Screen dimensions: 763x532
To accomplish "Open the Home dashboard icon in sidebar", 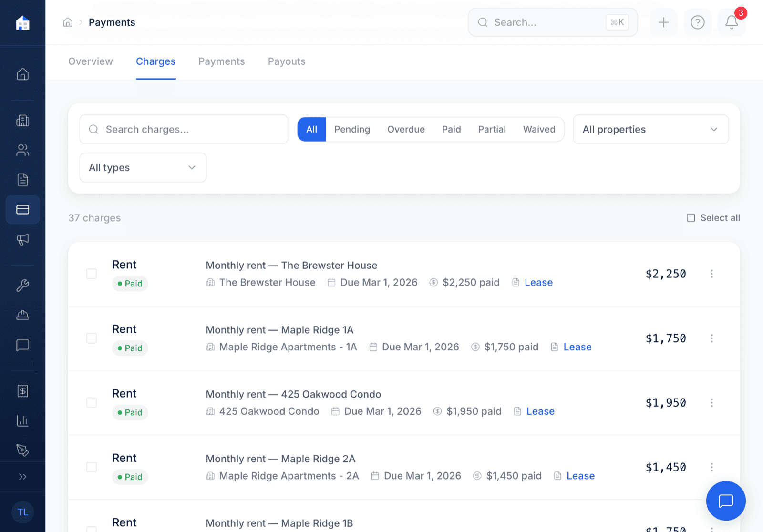I will tap(22, 74).
